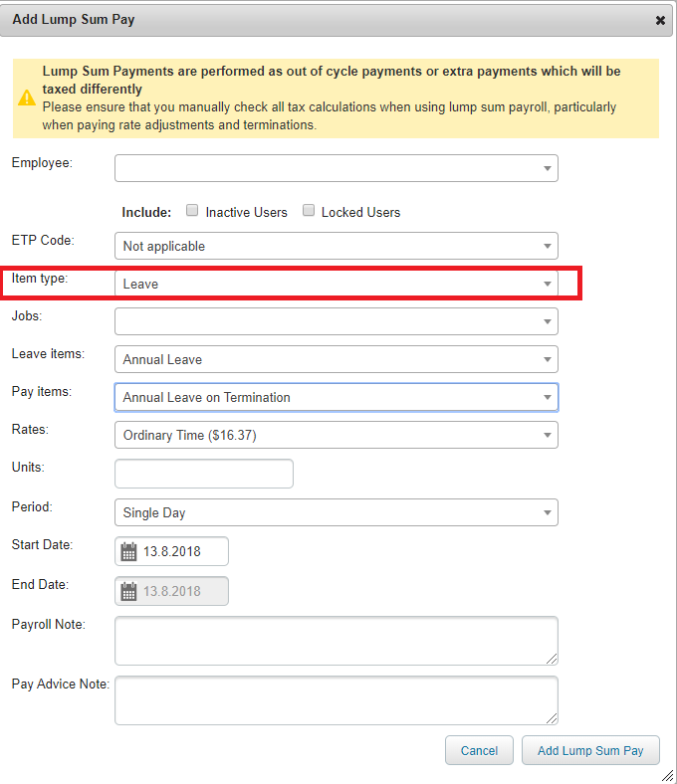Expand the ETP Code dropdown
This screenshot has height=784, width=677.
(x=336, y=246)
